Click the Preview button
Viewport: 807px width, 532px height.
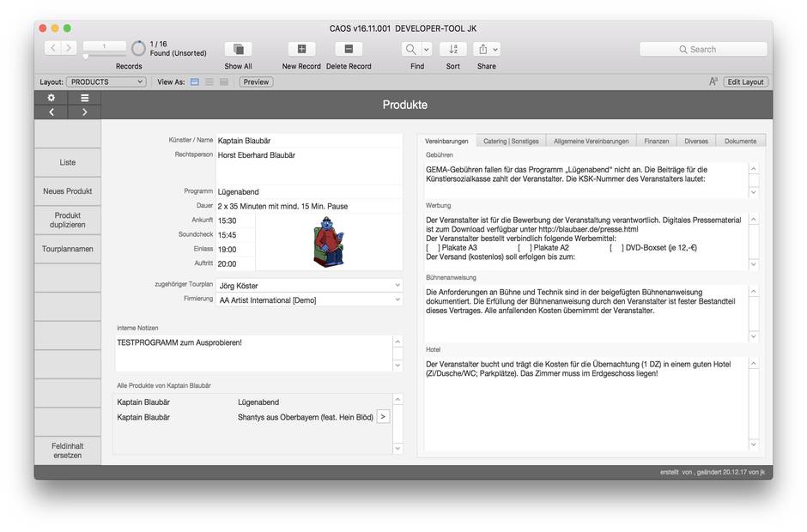[x=256, y=82]
